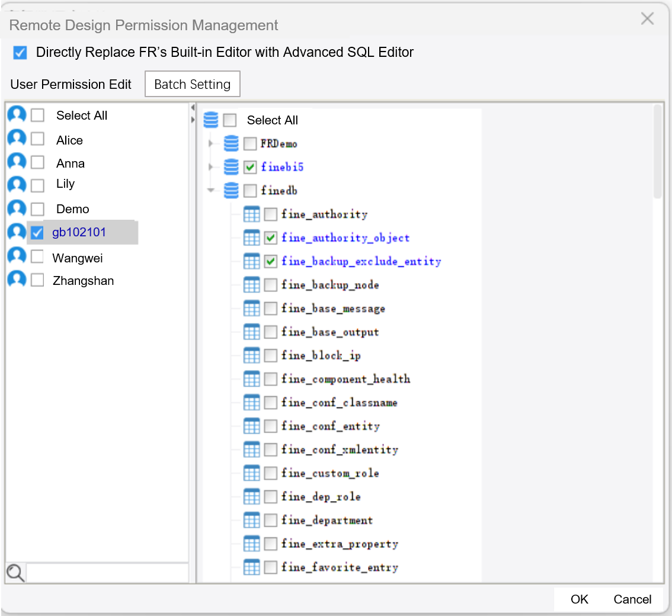Check the Anna user checkbox
This screenshot has height=616, width=672.
click(x=38, y=162)
